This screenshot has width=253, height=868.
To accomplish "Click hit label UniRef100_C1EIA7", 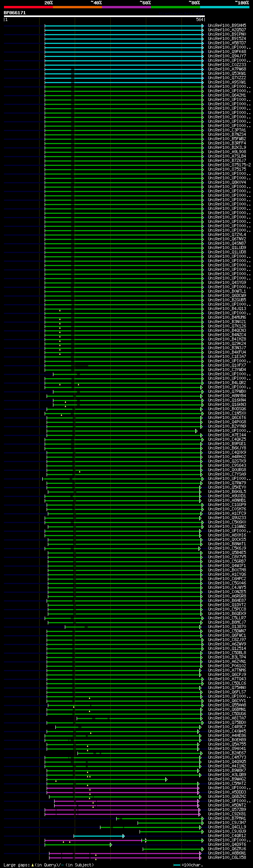I will [x=227, y=357].
